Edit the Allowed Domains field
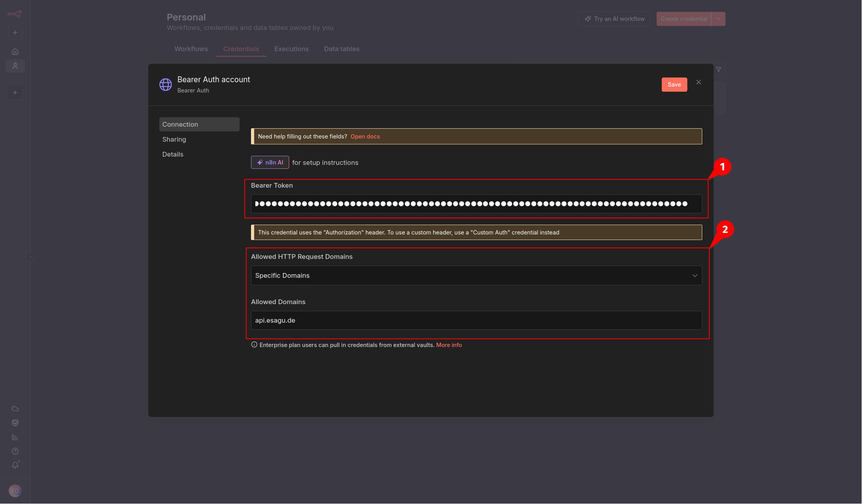Image resolution: width=862 pixels, height=504 pixels. [476, 320]
